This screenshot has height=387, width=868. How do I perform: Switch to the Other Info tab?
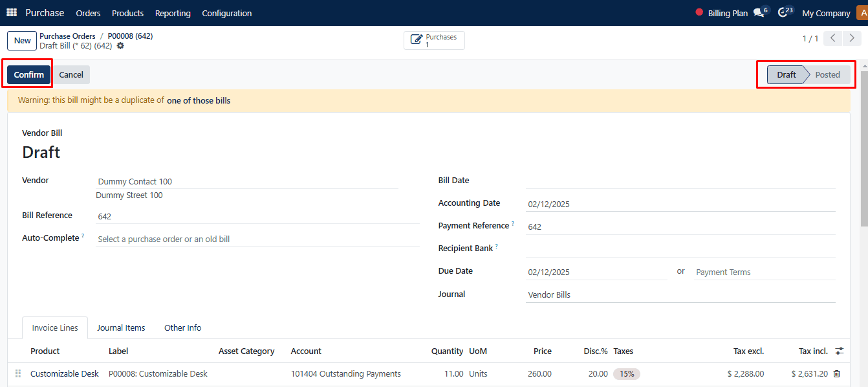tap(183, 327)
